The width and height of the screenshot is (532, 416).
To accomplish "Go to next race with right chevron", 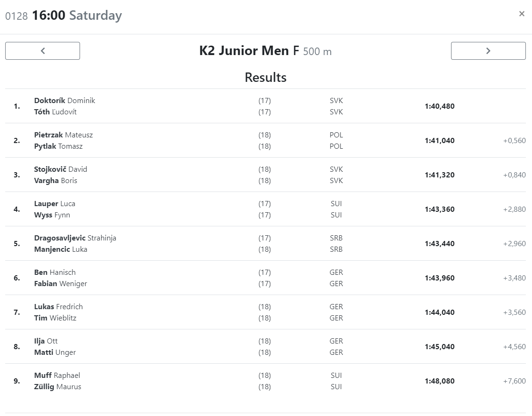I will 488,51.
